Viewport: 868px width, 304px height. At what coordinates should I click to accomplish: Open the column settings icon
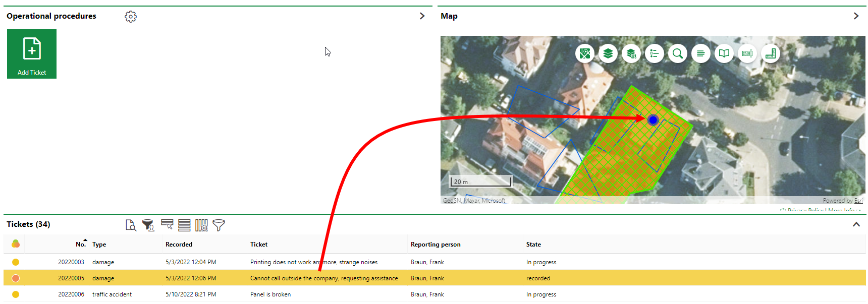(201, 225)
